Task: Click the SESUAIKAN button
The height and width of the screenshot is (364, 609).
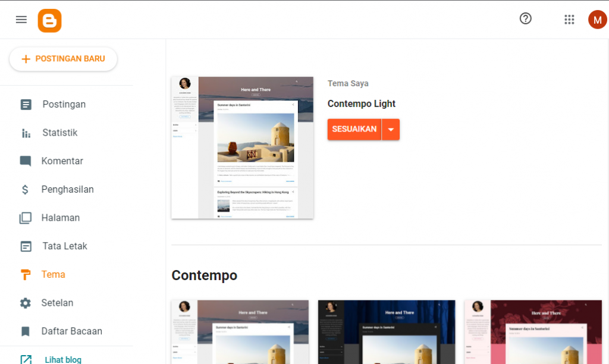Action: coord(356,129)
